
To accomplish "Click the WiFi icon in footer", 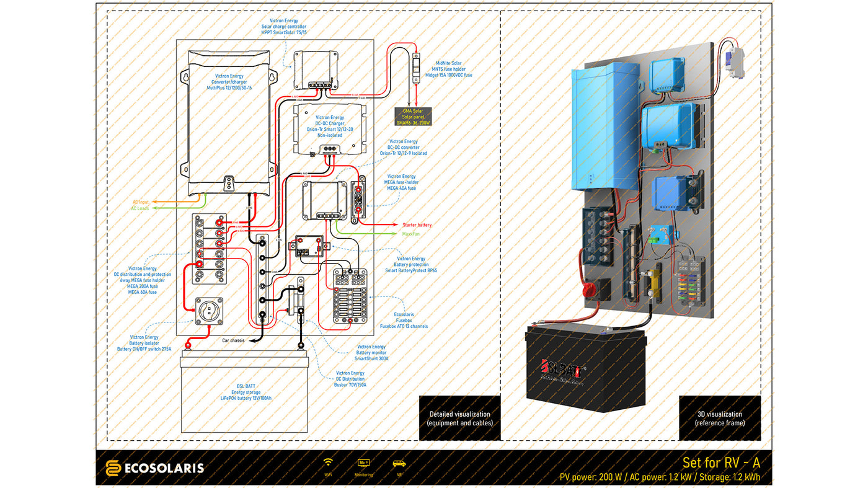I will [x=328, y=463].
